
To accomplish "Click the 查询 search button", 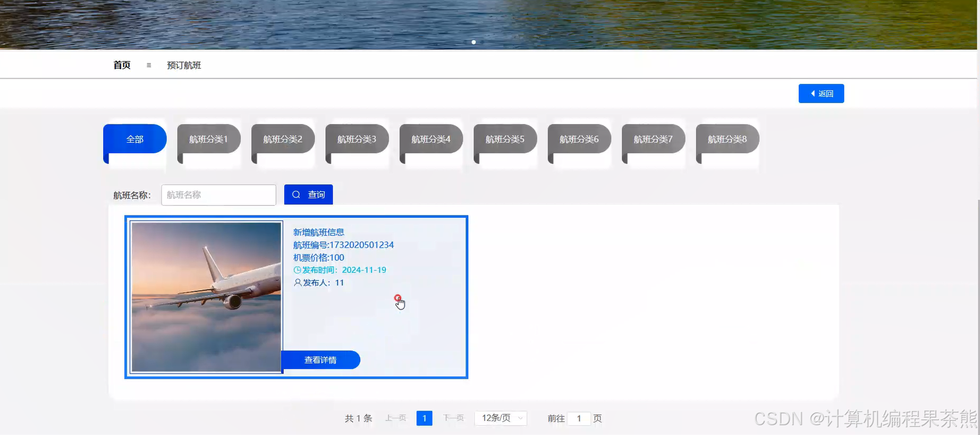I will (309, 195).
